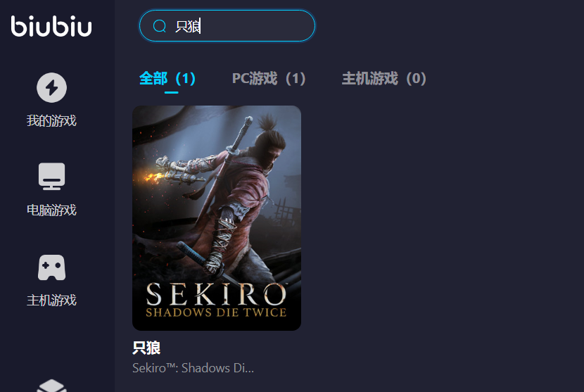584x392 pixels.
Task: Open the Sekiro cover art thumbnail
Action: 217,218
